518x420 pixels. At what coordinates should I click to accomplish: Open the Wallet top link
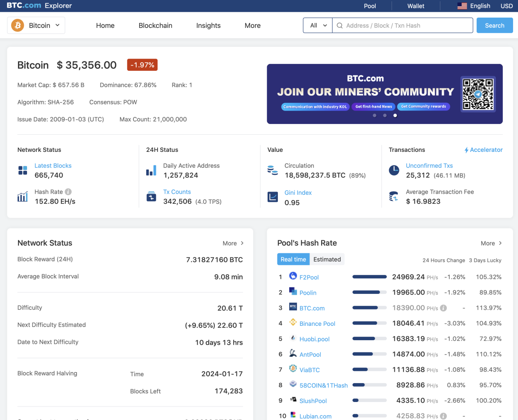416,6
